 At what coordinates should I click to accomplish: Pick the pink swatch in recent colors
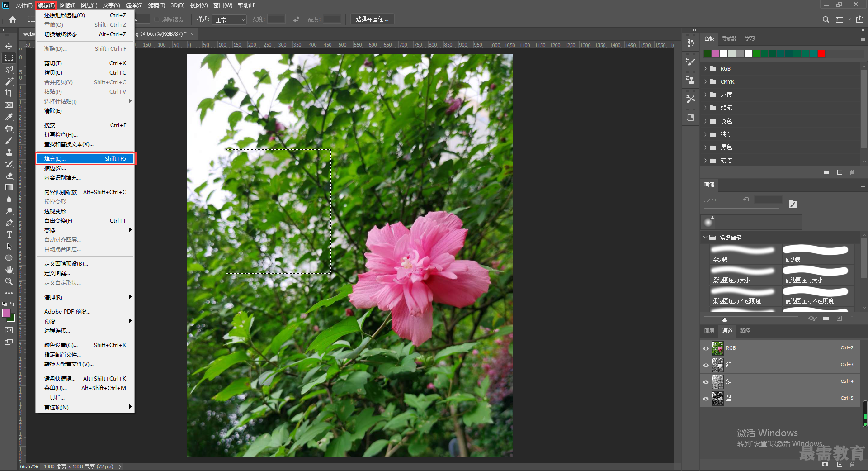(716, 54)
